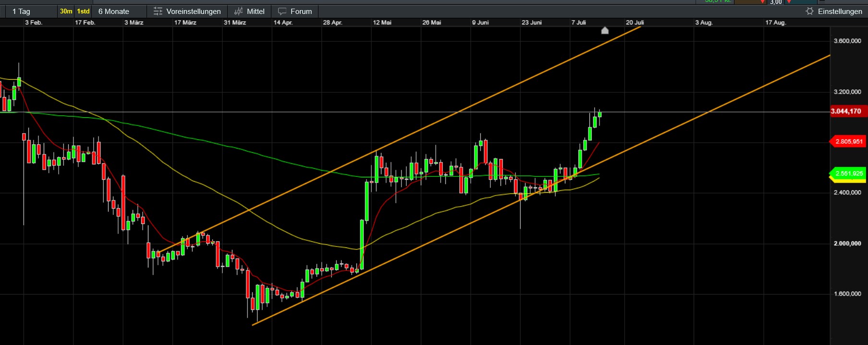868x345 pixels.
Task: Switch to the 1std interval
Action: click(x=83, y=11)
